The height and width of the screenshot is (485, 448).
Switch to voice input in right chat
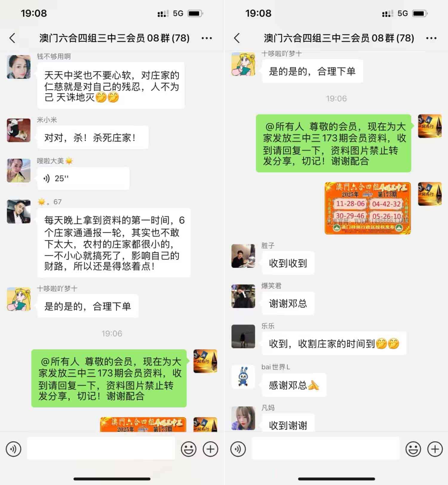pos(238,449)
